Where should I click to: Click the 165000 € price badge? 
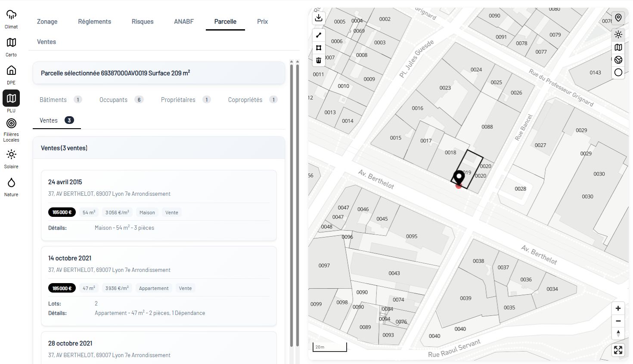[x=62, y=213]
